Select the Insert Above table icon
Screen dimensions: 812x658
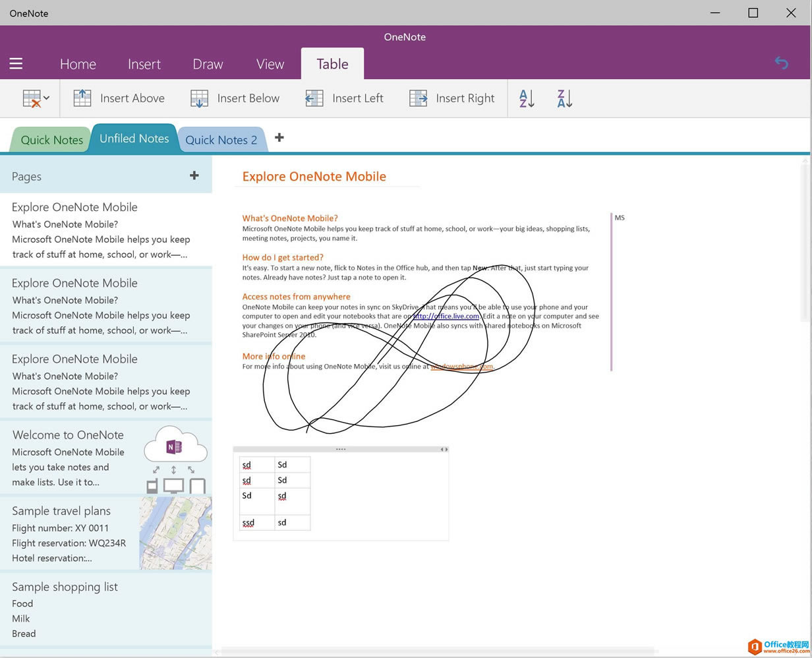tap(82, 98)
